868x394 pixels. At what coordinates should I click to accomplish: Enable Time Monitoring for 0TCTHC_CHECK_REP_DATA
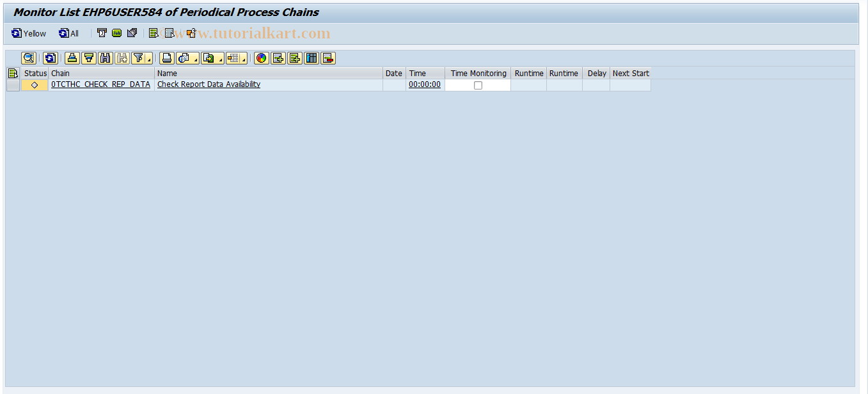click(477, 84)
